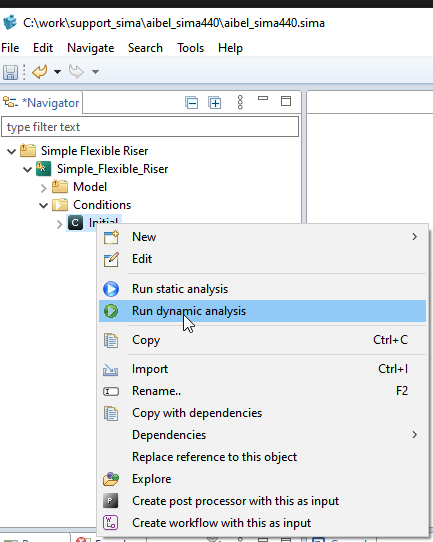Screen dimensions: 433x542
Task: Click the Expand All icon in Navigator
Action: pos(215,103)
